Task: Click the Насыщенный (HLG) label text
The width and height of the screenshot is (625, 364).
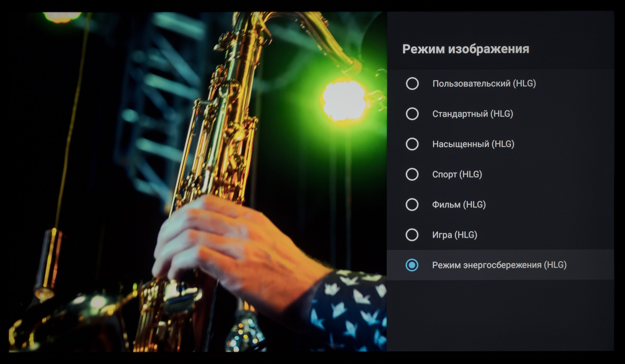Action: click(x=473, y=144)
